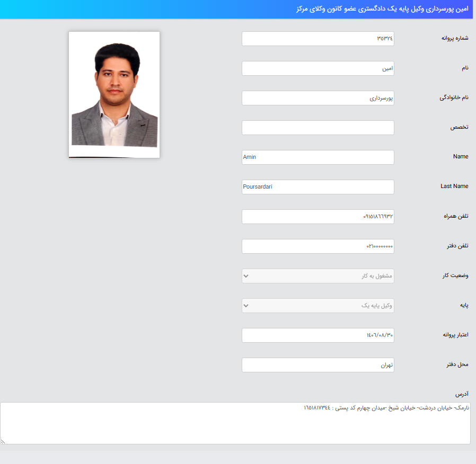Click the شماره پروانه input field

tap(318, 39)
